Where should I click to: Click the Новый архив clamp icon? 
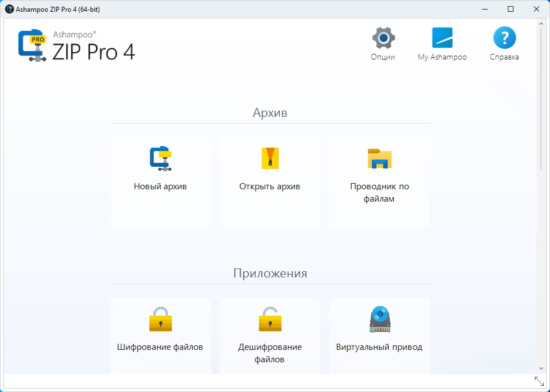(x=160, y=158)
